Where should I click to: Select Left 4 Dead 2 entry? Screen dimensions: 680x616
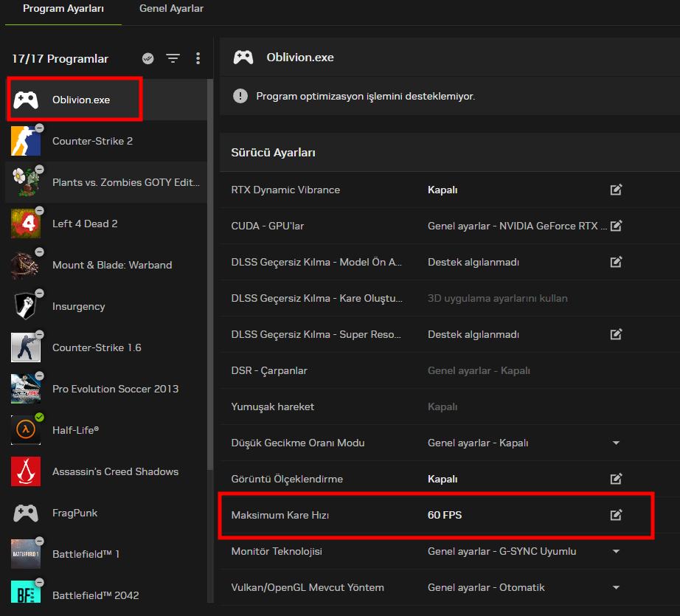pyautogui.click(x=106, y=224)
